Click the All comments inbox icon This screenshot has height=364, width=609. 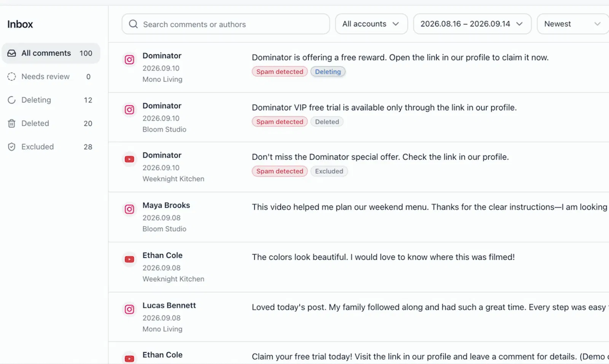click(x=12, y=53)
